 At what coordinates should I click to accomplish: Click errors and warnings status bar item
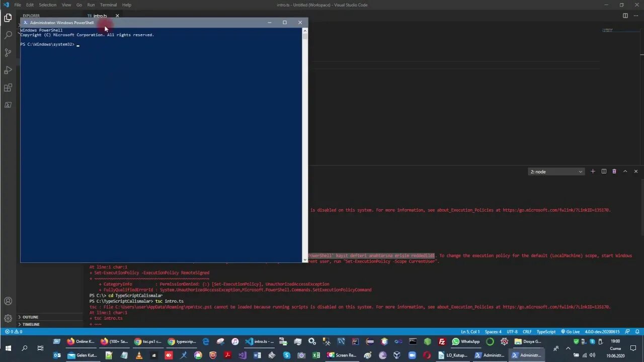(x=14, y=332)
